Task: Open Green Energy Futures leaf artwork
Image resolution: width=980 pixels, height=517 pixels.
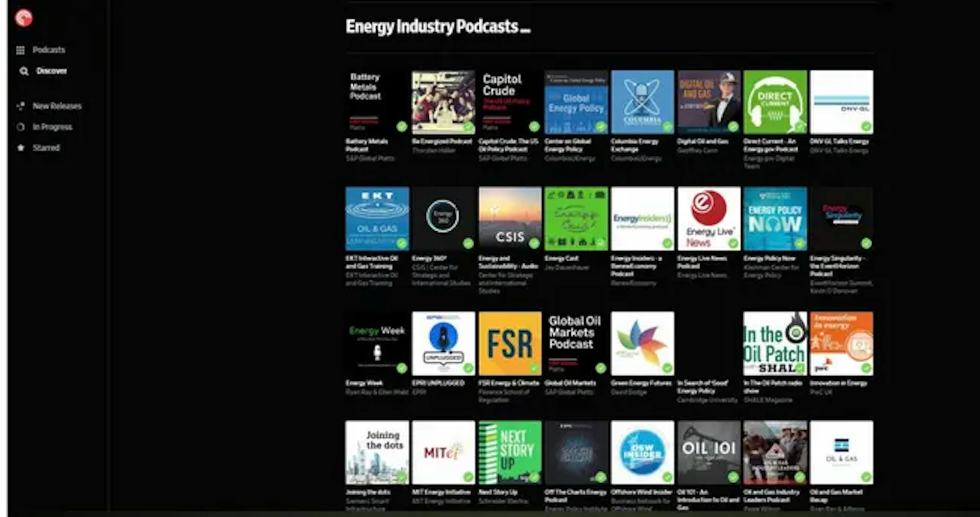Action: pos(642,344)
